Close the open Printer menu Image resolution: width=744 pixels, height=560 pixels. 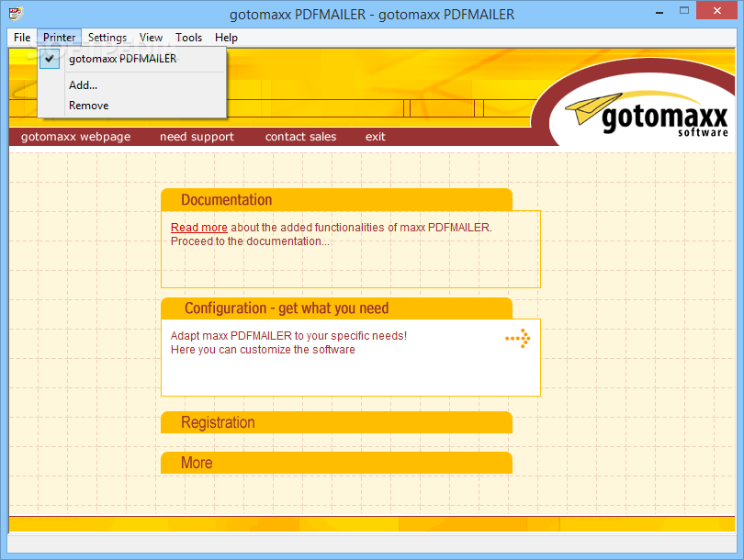point(60,38)
